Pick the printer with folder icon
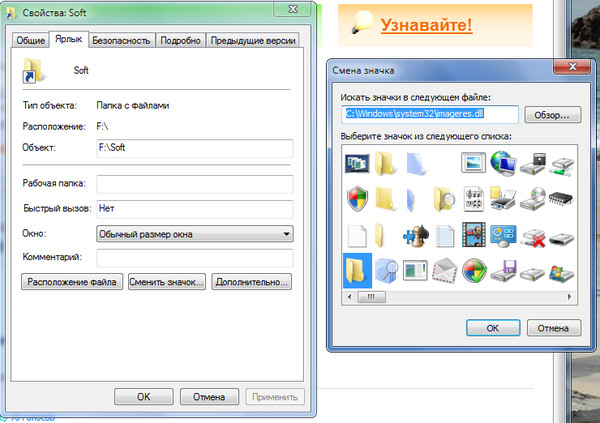The image size is (600, 423). 502,198
